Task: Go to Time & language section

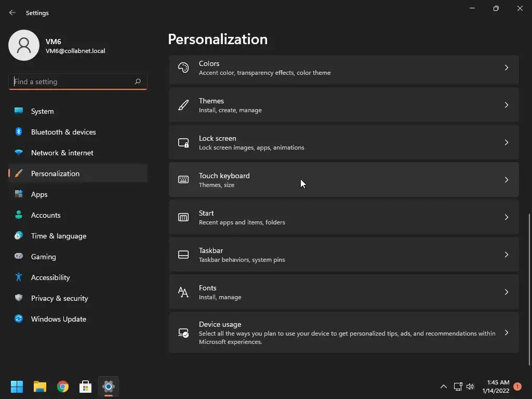Action: [x=59, y=236]
